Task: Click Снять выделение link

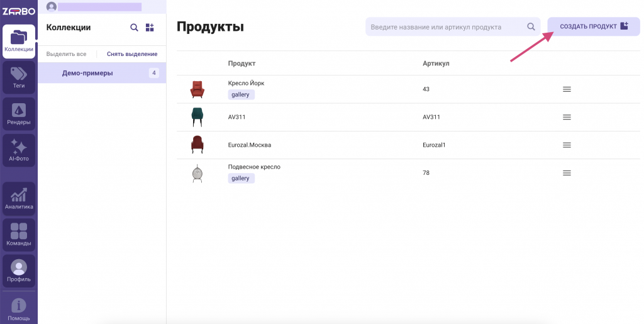Action: coord(132,54)
